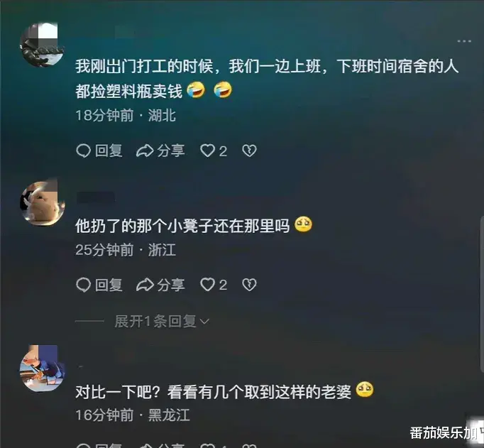
Task: Click the 分享 label under the Zhejiang comment
Action: click(171, 285)
